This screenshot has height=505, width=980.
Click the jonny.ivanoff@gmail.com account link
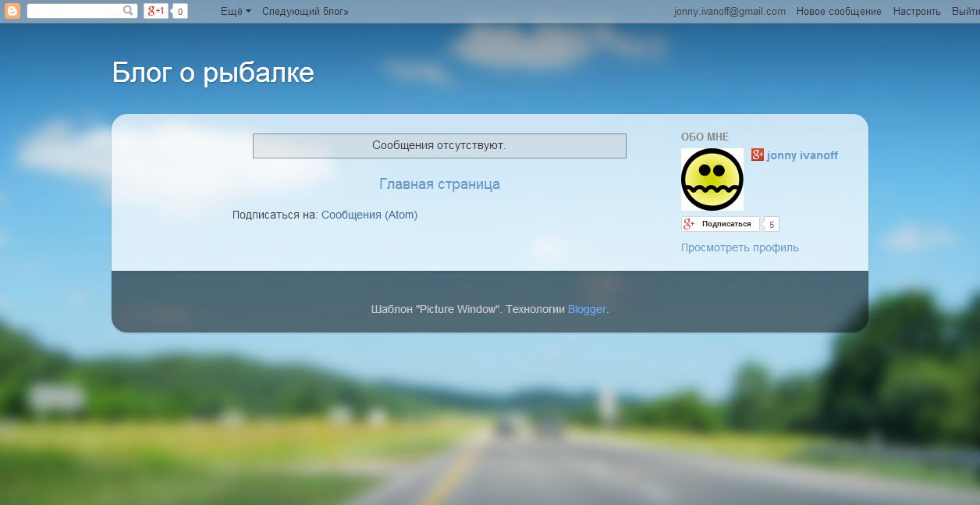(x=730, y=12)
